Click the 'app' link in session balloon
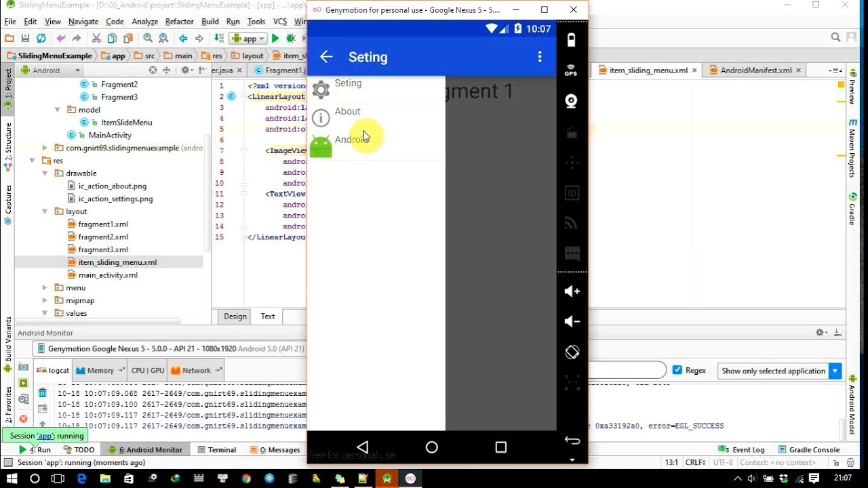Screen dimensions: 868x488 point(45,436)
